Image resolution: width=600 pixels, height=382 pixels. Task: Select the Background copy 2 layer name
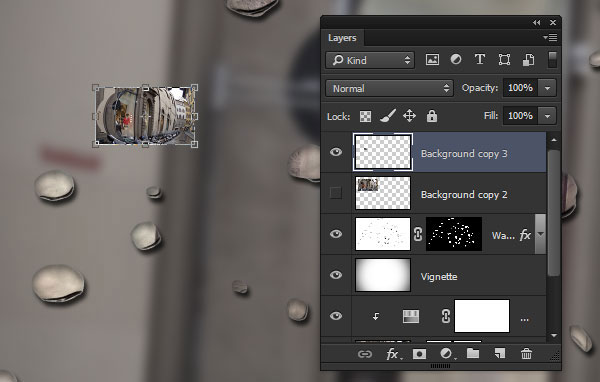tap(464, 195)
